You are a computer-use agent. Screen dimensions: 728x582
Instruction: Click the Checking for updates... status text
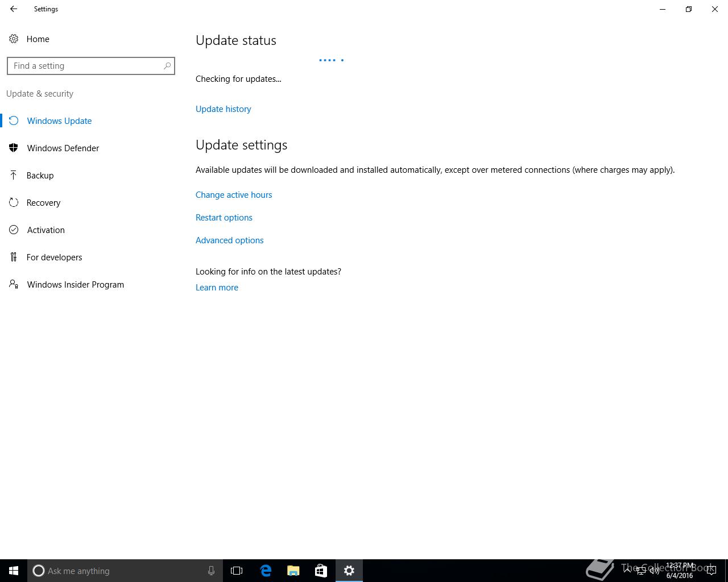[x=238, y=79]
